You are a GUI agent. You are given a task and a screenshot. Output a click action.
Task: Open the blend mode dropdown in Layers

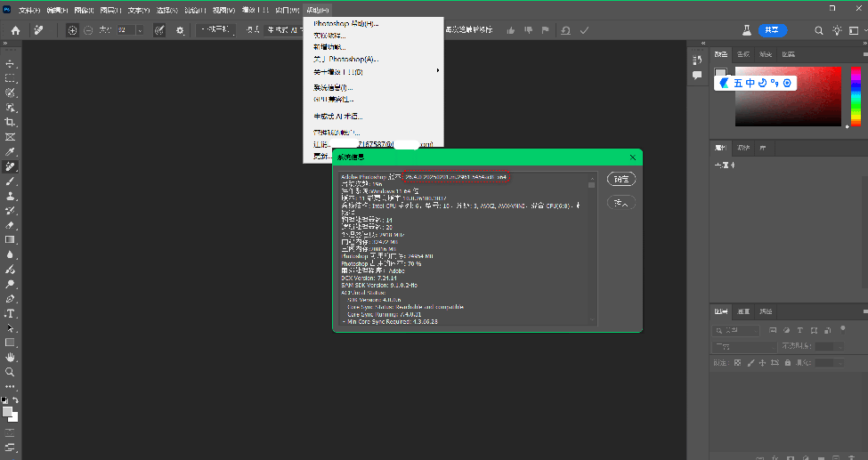tap(744, 346)
